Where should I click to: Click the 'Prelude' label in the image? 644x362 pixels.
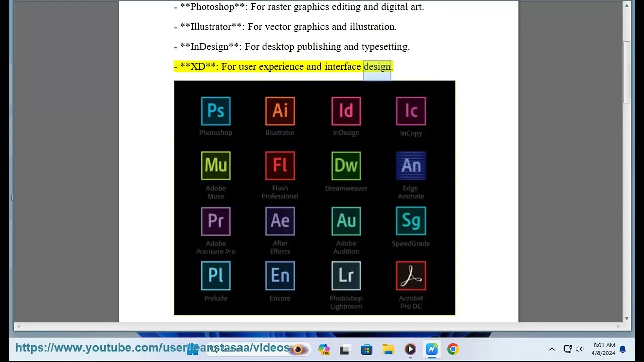pos(216,298)
